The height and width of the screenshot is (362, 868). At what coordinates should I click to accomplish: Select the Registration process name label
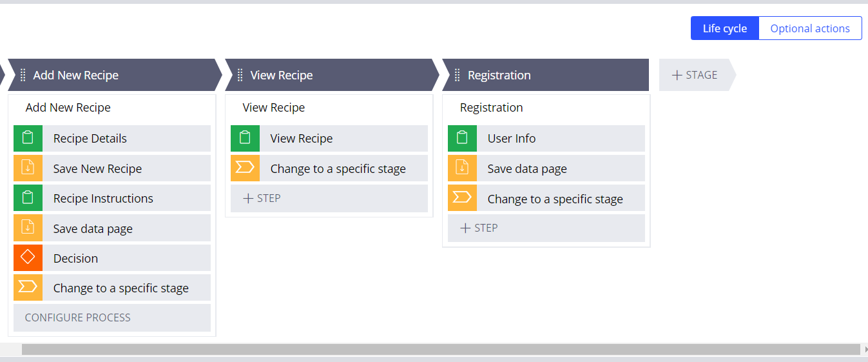(492, 108)
